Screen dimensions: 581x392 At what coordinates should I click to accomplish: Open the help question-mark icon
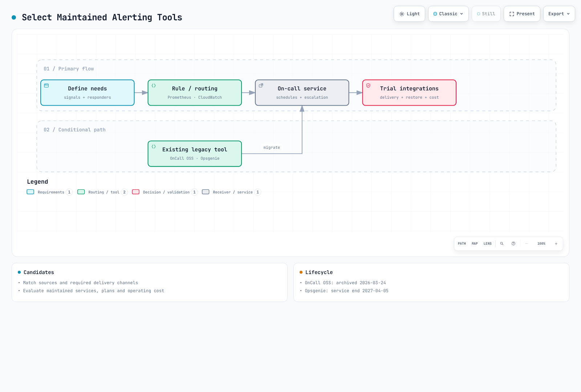513,244
